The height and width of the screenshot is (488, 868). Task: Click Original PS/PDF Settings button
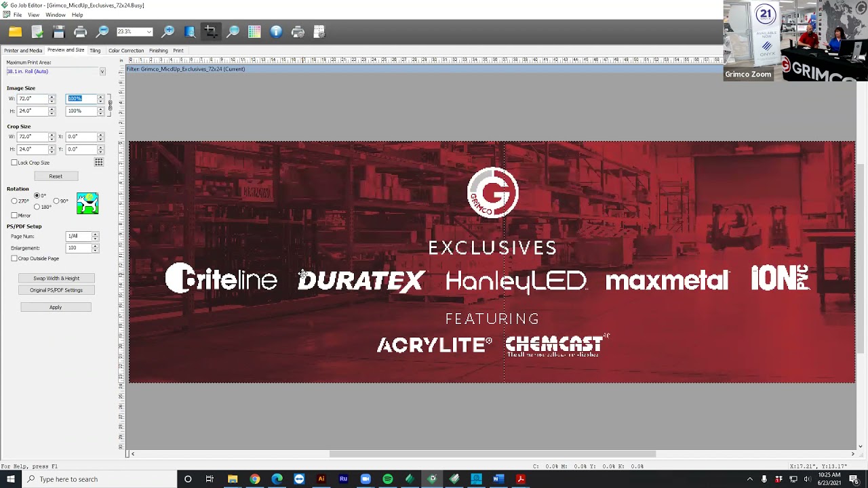[x=56, y=290]
